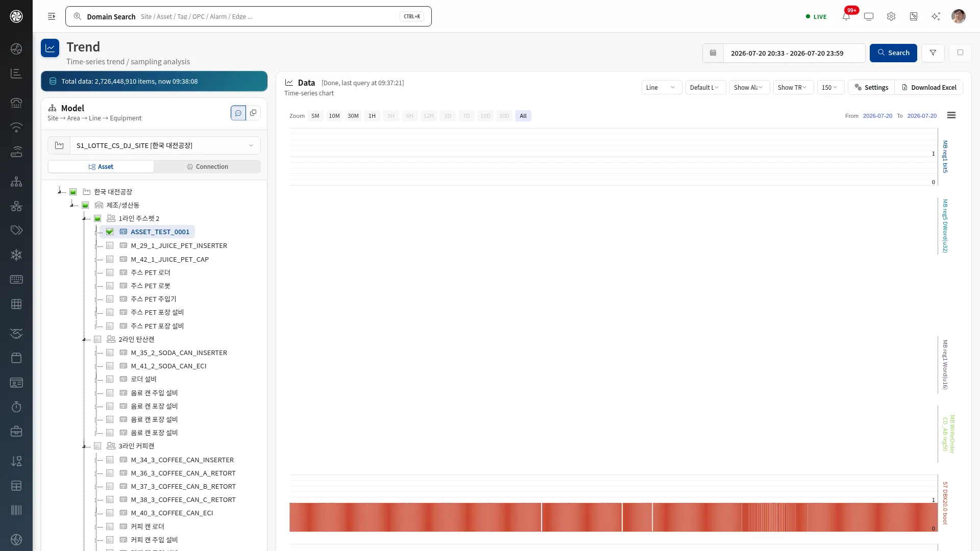
Task: Open the notifications bell with 99+ badge
Action: coord(846,16)
